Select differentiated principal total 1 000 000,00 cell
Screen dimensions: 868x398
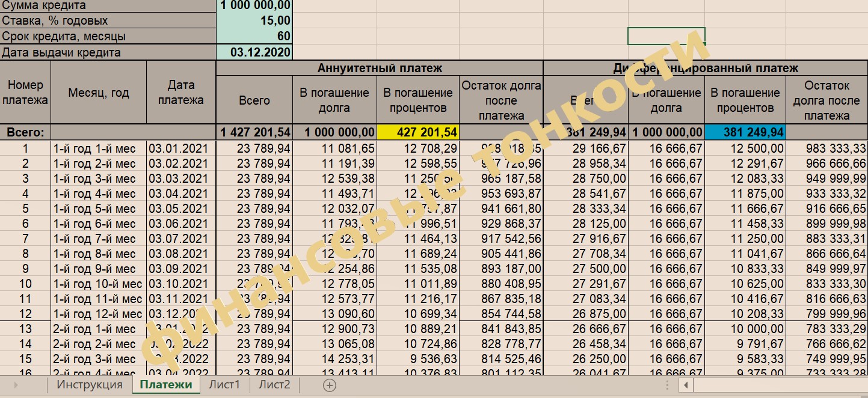(x=666, y=132)
